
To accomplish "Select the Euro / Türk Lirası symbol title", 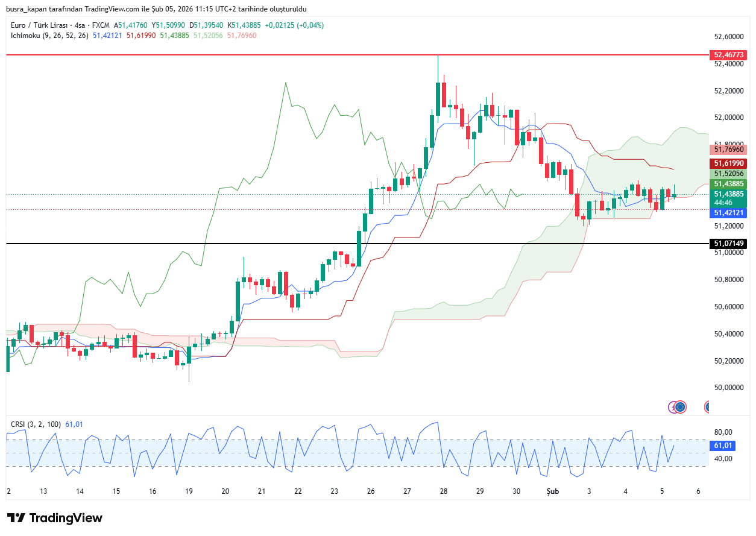I will point(39,25).
